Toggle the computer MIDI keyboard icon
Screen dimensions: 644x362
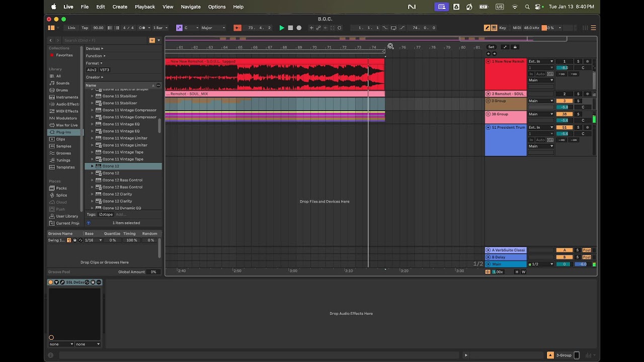494,28
